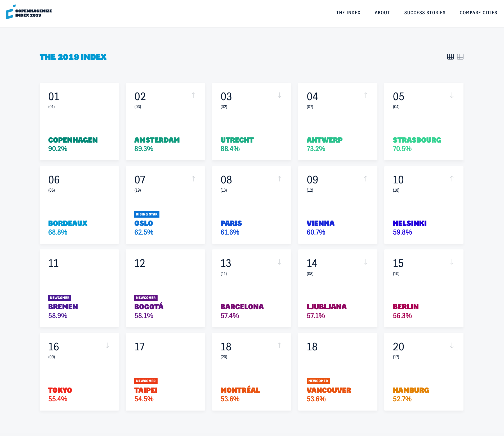Click rank number 20 on Hamburg card
Viewport: 504px width, 436px height.
[398, 347]
